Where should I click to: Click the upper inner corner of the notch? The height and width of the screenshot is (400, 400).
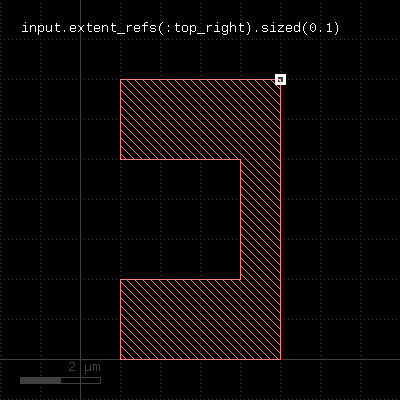click(x=240, y=159)
